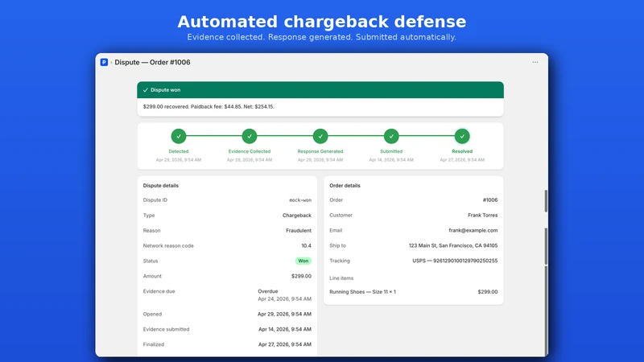Click the Dispute — Order #1006 title
The height and width of the screenshot is (362, 644).
[152, 62]
